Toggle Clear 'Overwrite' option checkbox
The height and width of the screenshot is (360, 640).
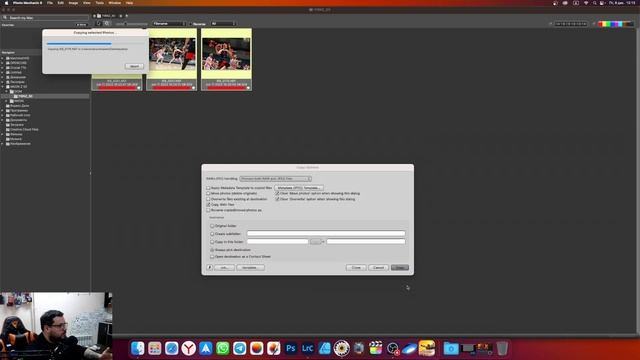click(x=278, y=199)
